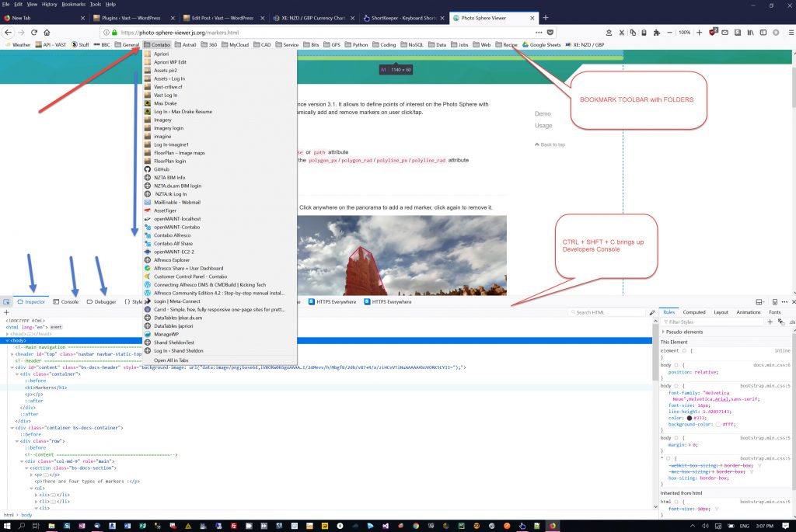Open GitHub bookmark in Contabo folder menu
This screenshot has height=532, width=796.
click(162, 169)
